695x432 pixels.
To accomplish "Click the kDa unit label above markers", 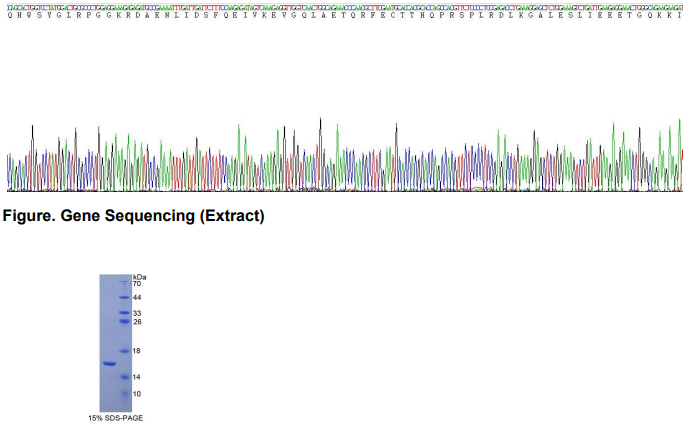I will coord(139,276).
